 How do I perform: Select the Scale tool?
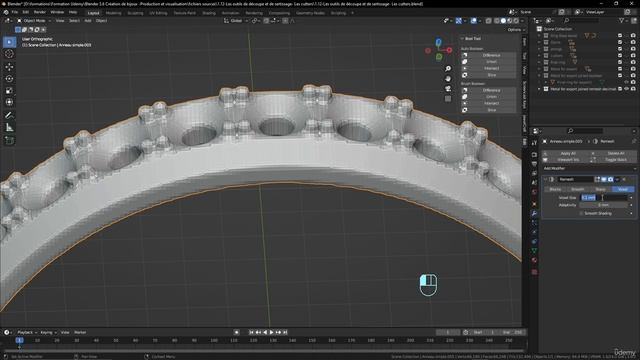pos(9,90)
